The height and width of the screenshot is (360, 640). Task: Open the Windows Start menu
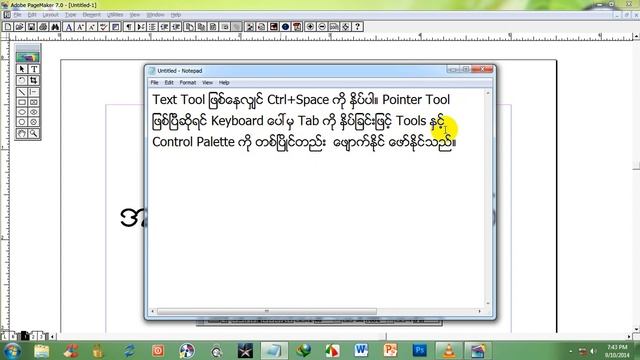pyautogui.click(x=12, y=351)
